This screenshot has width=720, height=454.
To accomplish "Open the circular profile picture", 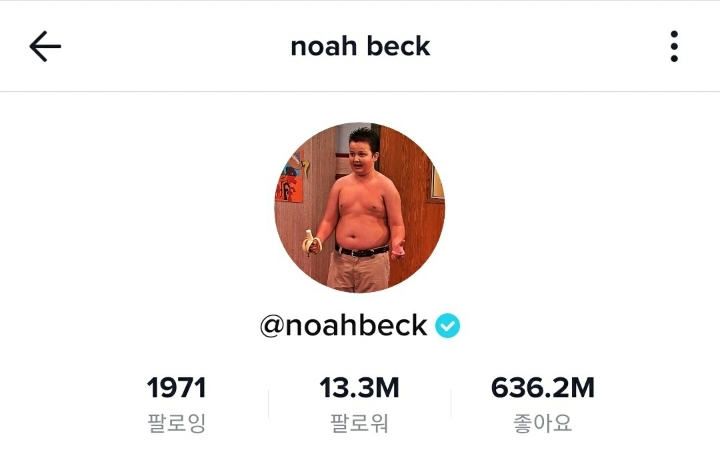I will [x=360, y=207].
